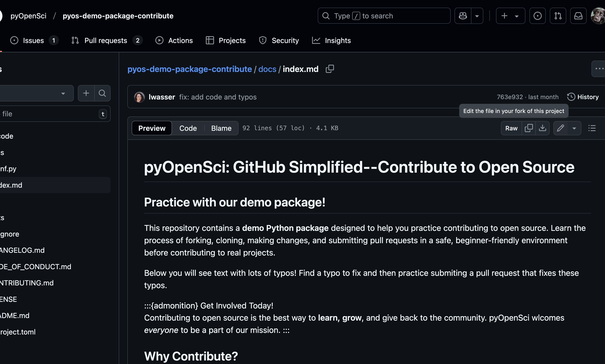Switch to the Issues tab
Viewport: 605px width, 364px height.
tap(34, 40)
